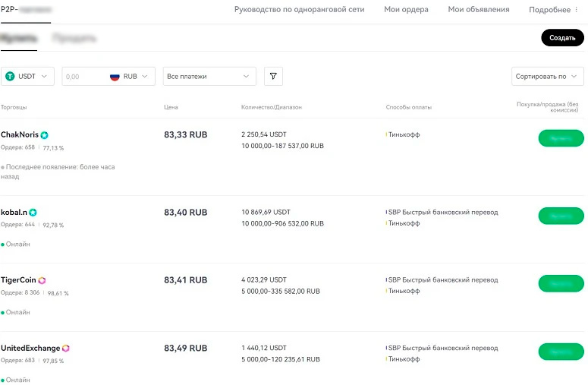Open Руководство по одноранговой сети
This screenshot has height=385, width=588.
(x=299, y=10)
